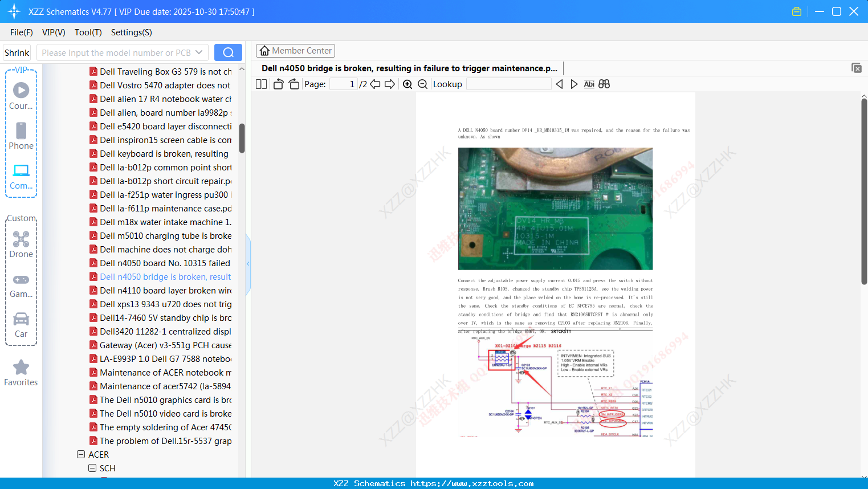Select the Dell n4050 bridge document tab
The image size is (868, 489).
click(409, 68)
